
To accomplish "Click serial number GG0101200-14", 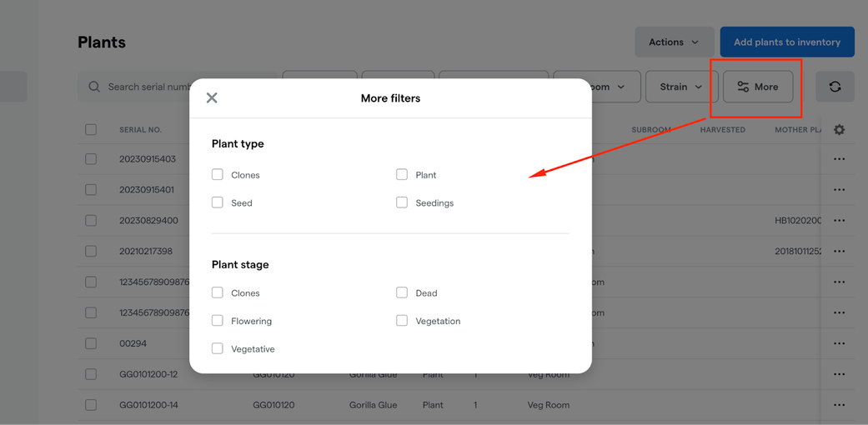I will click(149, 404).
